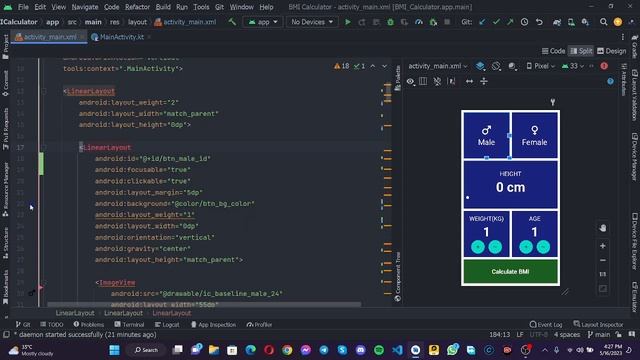Open the Terminal tool window

coord(129,324)
